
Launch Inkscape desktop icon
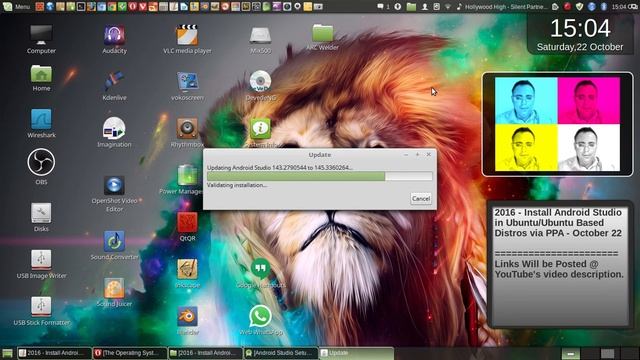(187, 273)
